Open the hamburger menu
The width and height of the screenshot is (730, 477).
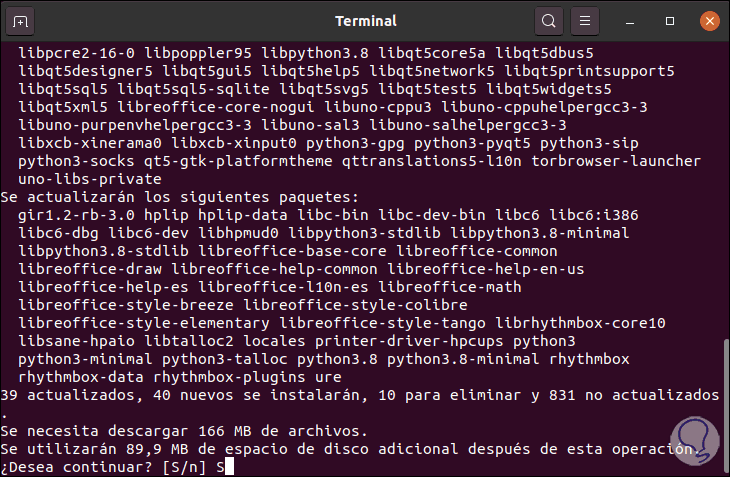[587, 20]
